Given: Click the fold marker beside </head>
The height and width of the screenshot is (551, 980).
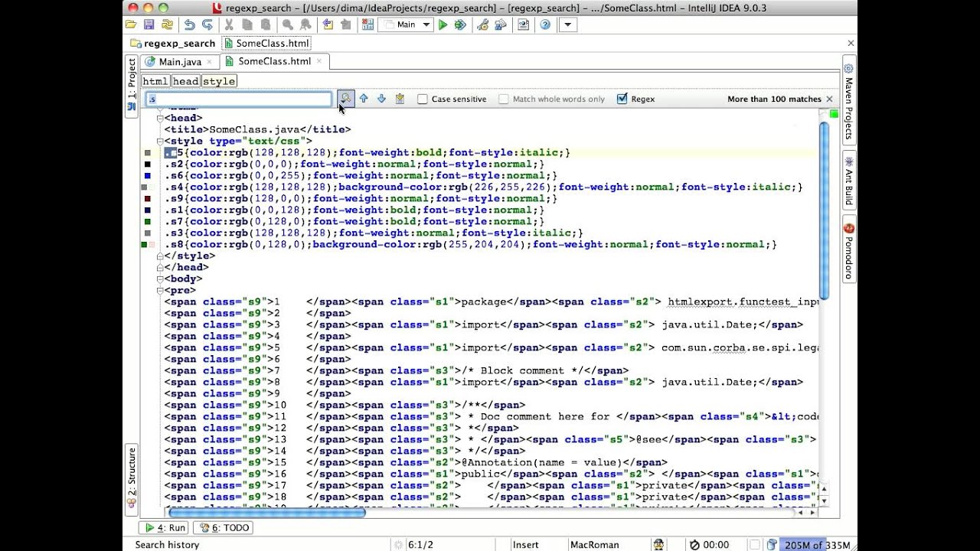Looking at the screenshot, I should [x=160, y=267].
